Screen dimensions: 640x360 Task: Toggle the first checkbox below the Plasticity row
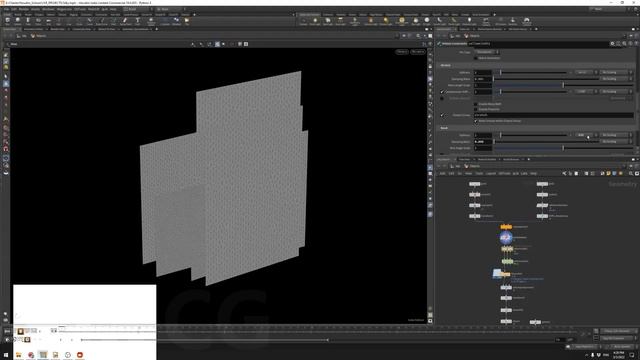pos(476,104)
